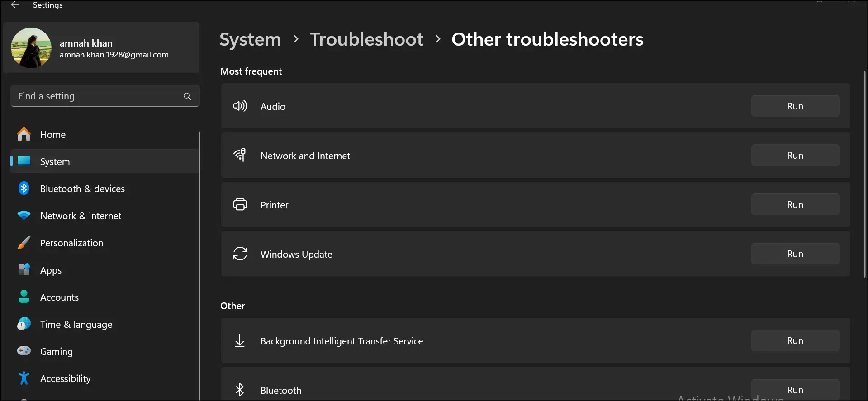Open Accessibility settings
Viewport: 868px width, 401px height.
click(x=104, y=378)
